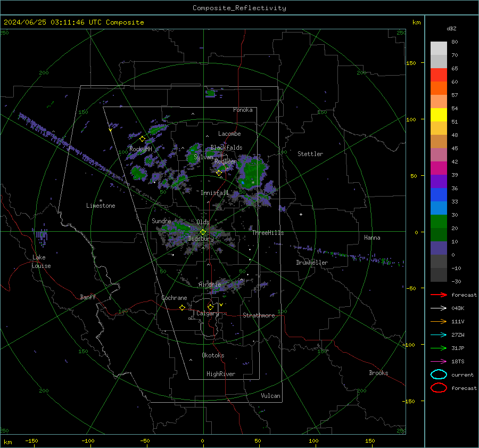Screen dimensions: 479x448
Task: Click the dBZ legend heading
Action: [451, 28]
